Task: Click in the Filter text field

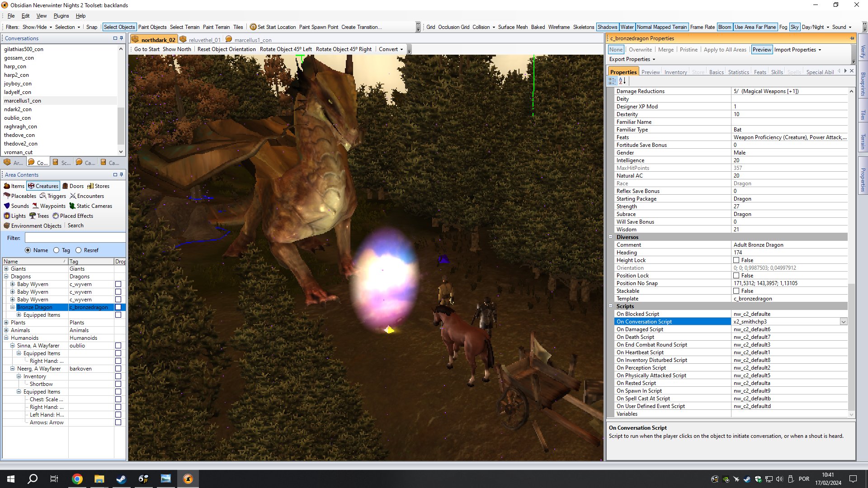Action: pos(75,238)
